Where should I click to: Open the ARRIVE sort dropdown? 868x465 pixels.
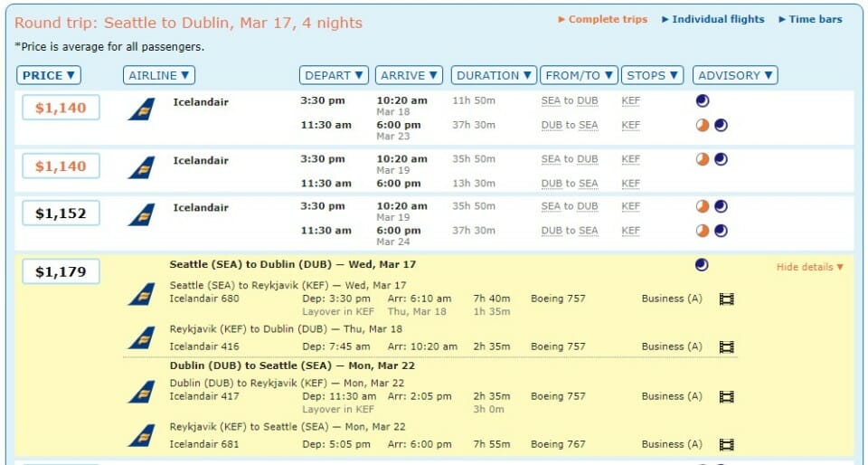(x=409, y=75)
